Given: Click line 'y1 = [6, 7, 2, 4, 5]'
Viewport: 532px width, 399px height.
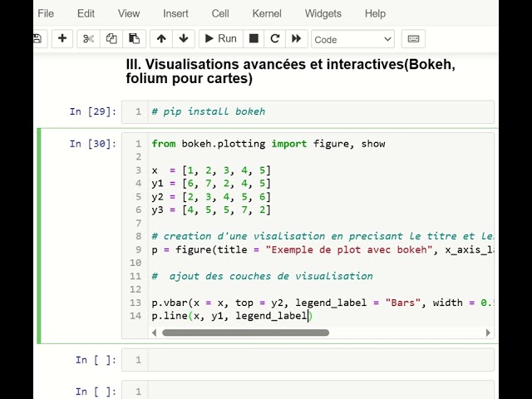Looking at the screenshot, I should pos(211,184).
